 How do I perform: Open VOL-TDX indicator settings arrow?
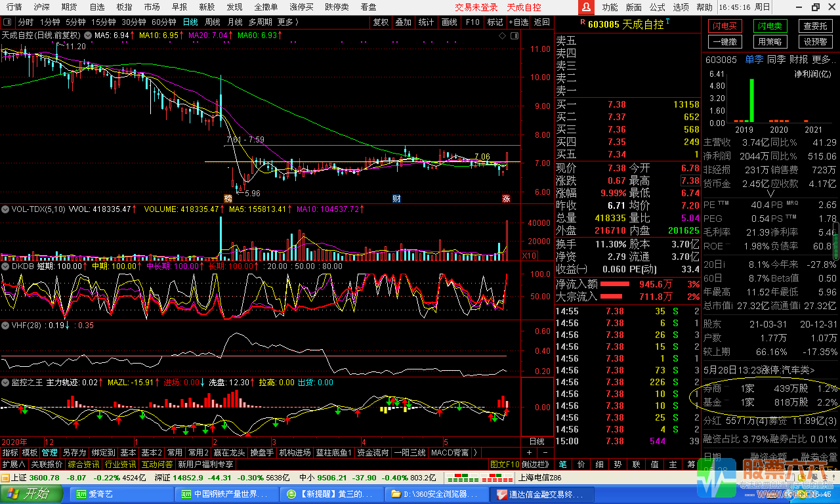coord(5,209)
